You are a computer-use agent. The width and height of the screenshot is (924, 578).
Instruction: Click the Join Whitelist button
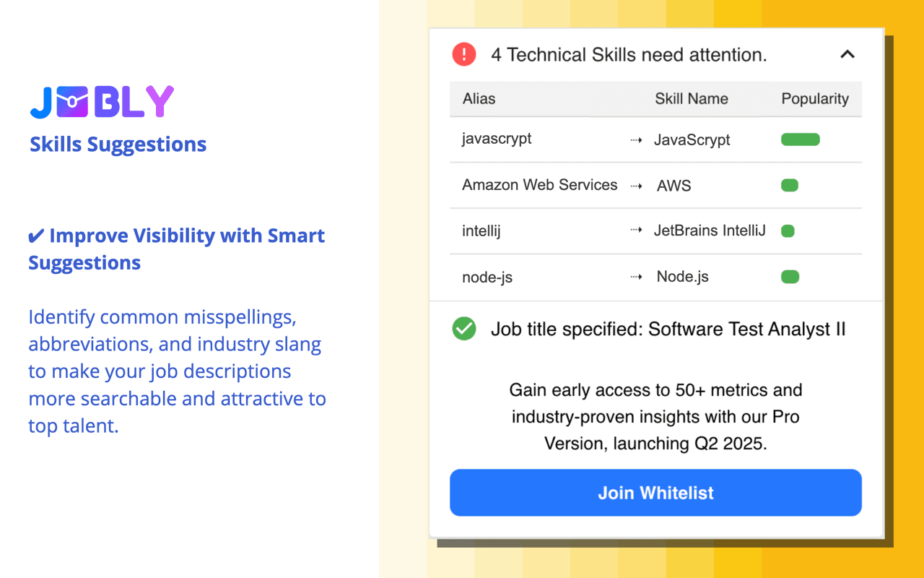(655, 493)
